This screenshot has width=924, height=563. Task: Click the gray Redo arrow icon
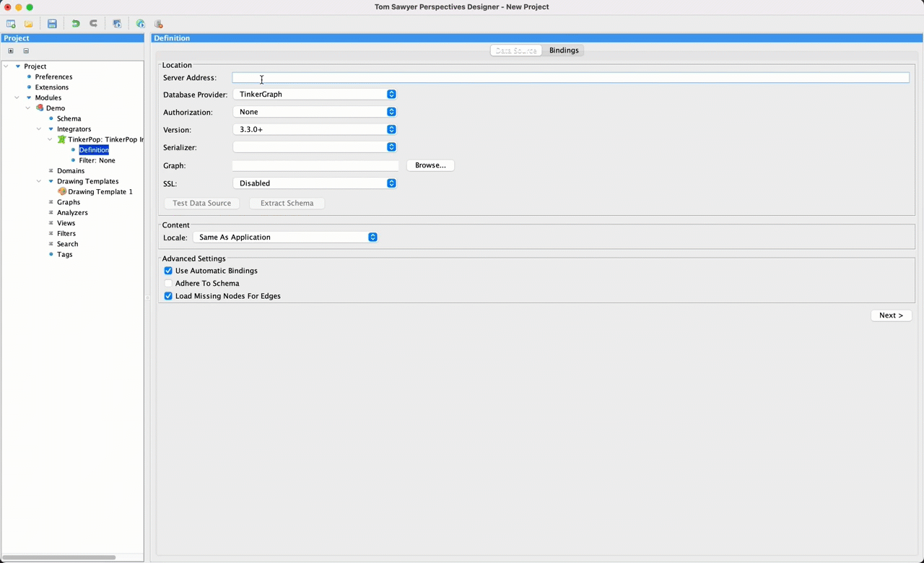pos(93,24)
